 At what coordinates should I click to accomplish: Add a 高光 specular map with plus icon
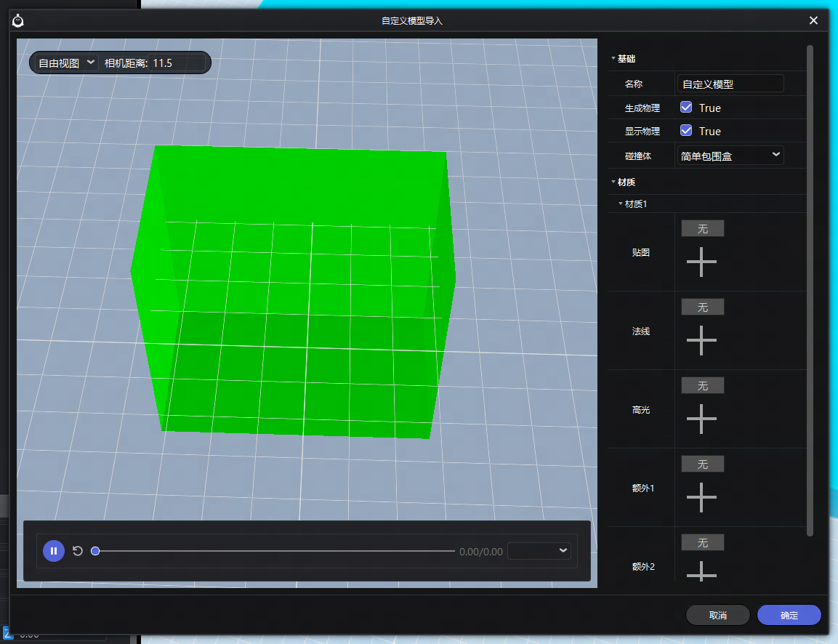click(x=701, y=419)
